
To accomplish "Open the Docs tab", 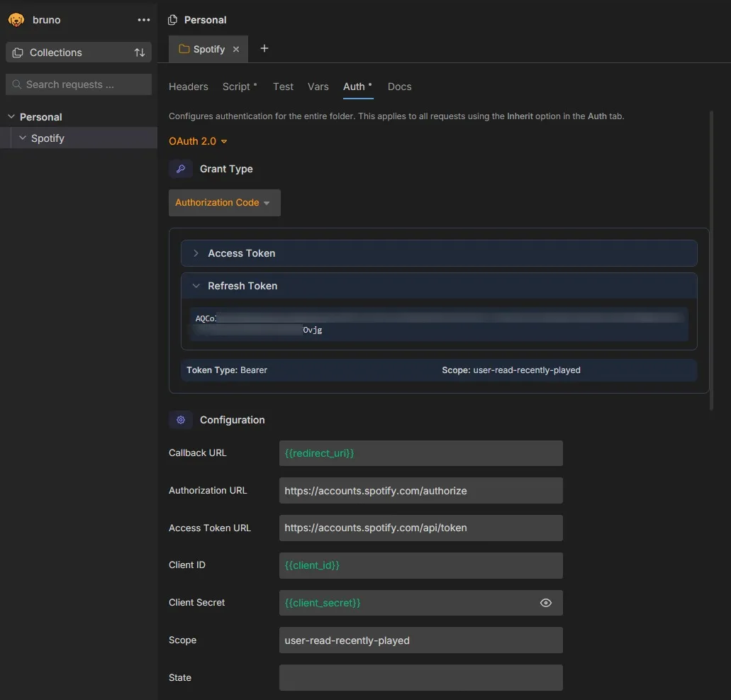I will click(399, 87).
